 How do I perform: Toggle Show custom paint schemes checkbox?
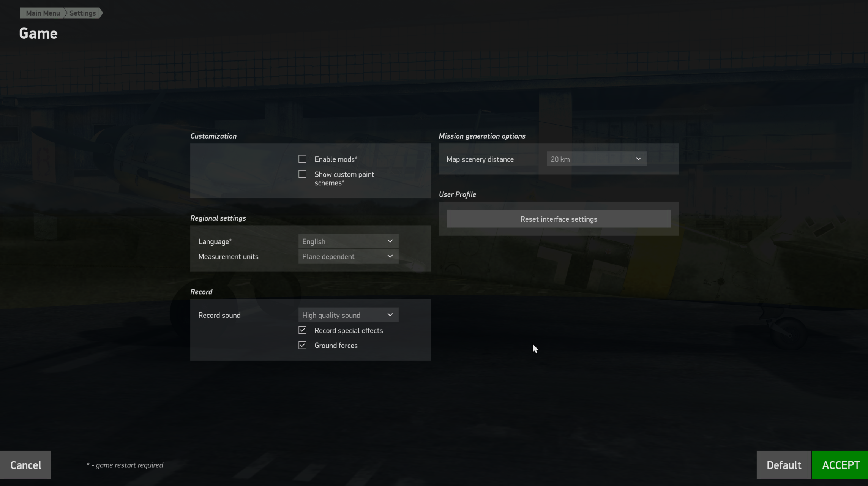[x=302, y=174]
